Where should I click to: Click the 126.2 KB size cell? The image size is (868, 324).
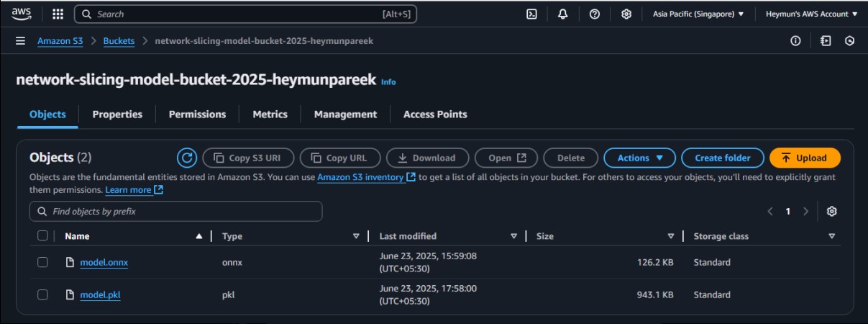(x=655, y=263)
